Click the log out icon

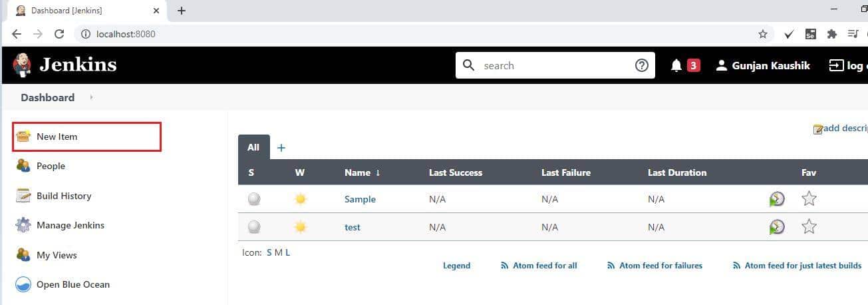835,65
